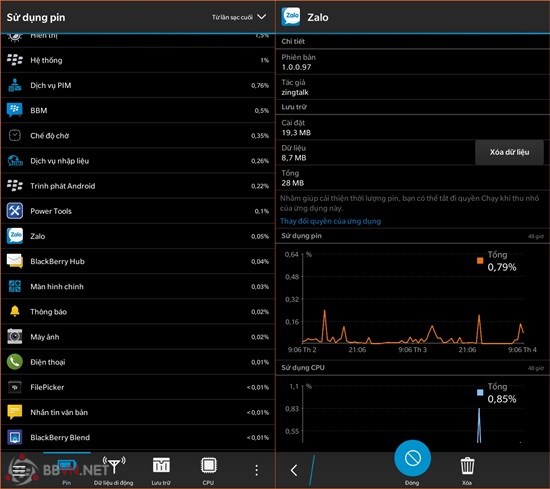
Task: Tap the Điện thoại phone icon
Action: pos(15,362)
